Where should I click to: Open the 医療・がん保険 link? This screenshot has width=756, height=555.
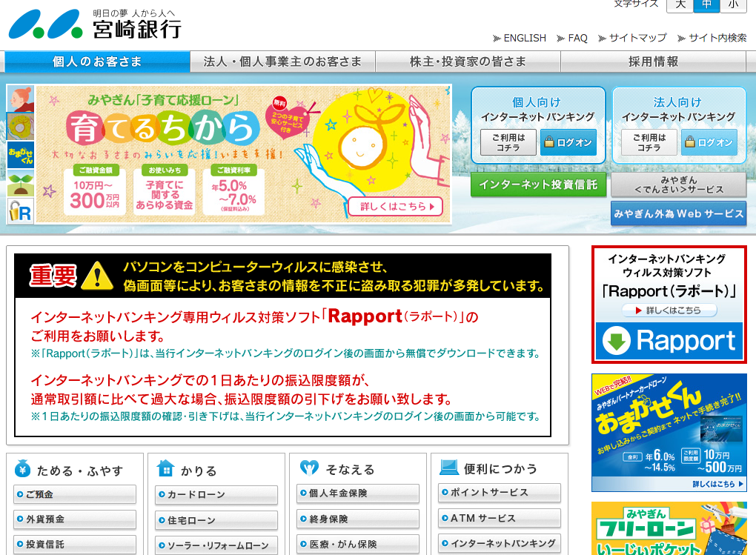click(x=358, y=544)
